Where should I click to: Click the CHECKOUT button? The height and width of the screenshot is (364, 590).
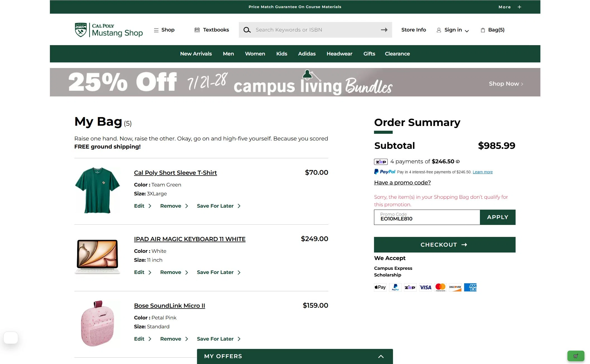pyautogui.click(x=445, y=245)
